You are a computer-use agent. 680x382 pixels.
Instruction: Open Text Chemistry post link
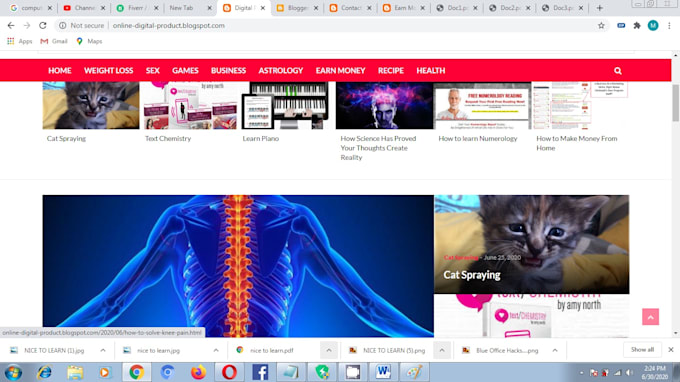[x=168, y=138]
